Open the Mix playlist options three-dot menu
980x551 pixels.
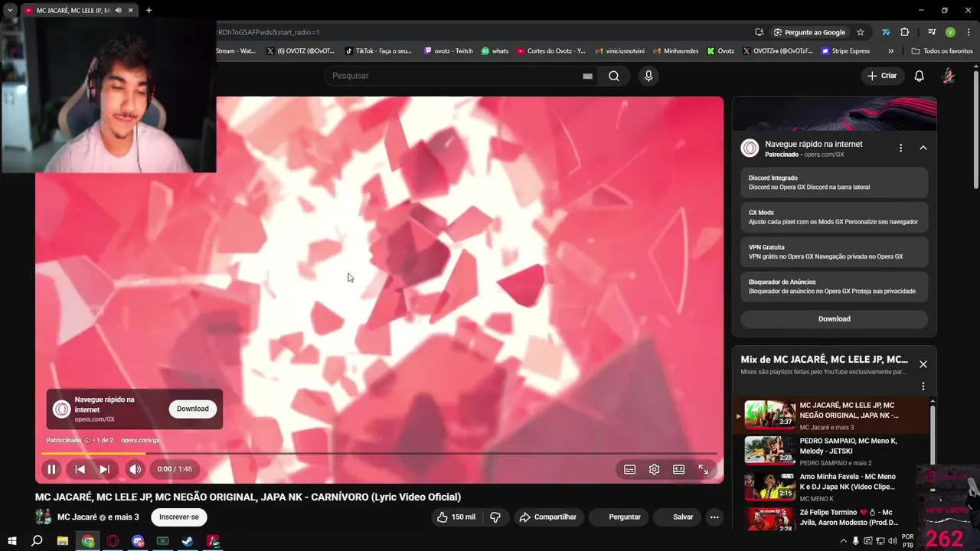[x=923, y=386]
